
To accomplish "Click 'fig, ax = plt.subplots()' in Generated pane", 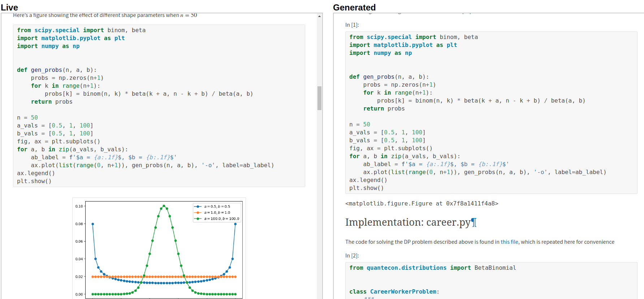I will 391,148.
